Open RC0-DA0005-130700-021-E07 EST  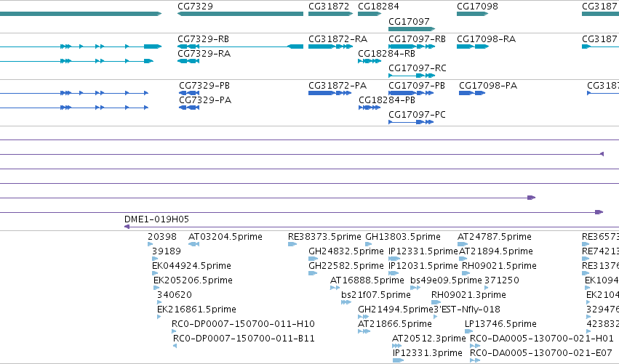pyautogui.click(x=541, y=353)
